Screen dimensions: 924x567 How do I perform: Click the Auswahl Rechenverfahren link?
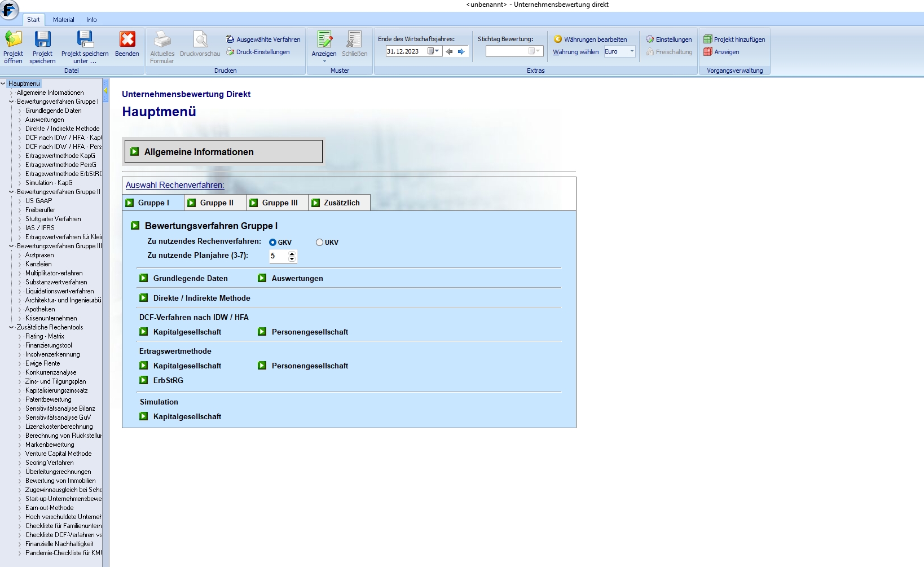[175, 185]
